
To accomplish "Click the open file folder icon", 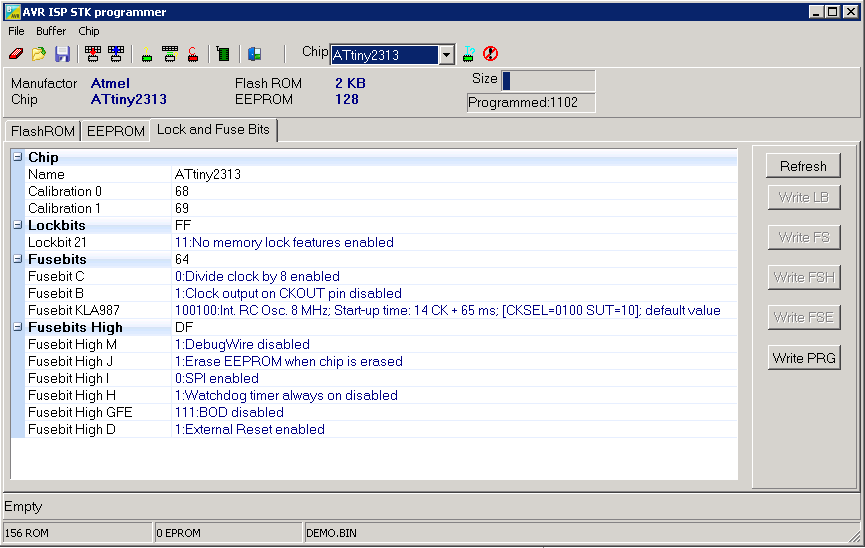I will (38, 54).
